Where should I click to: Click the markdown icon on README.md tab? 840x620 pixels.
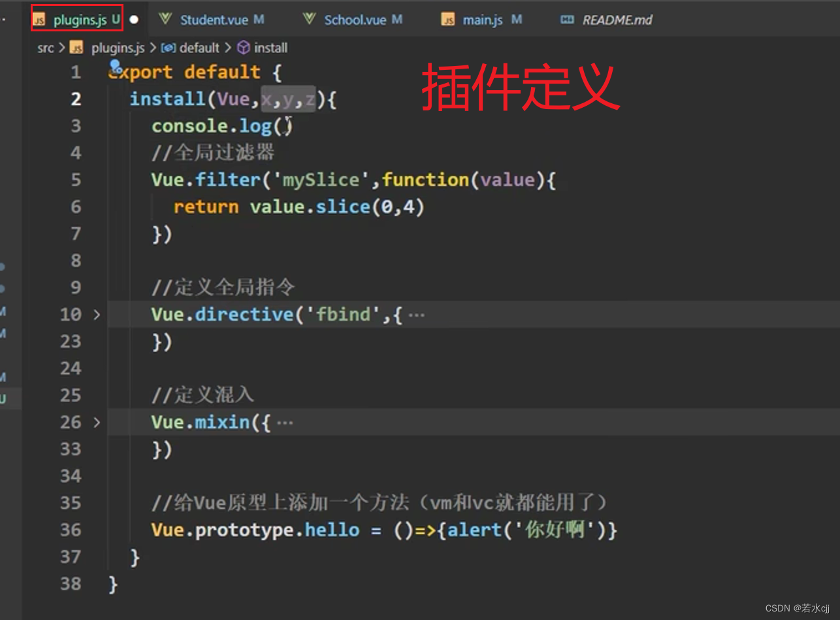(x=567, y=20)
